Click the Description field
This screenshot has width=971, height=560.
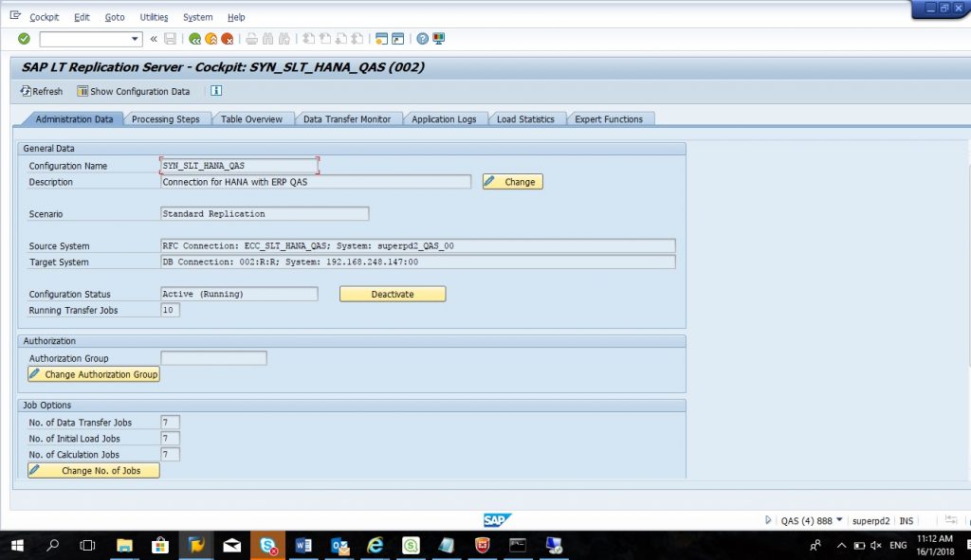pyautogui.click(x=316, y=182)
